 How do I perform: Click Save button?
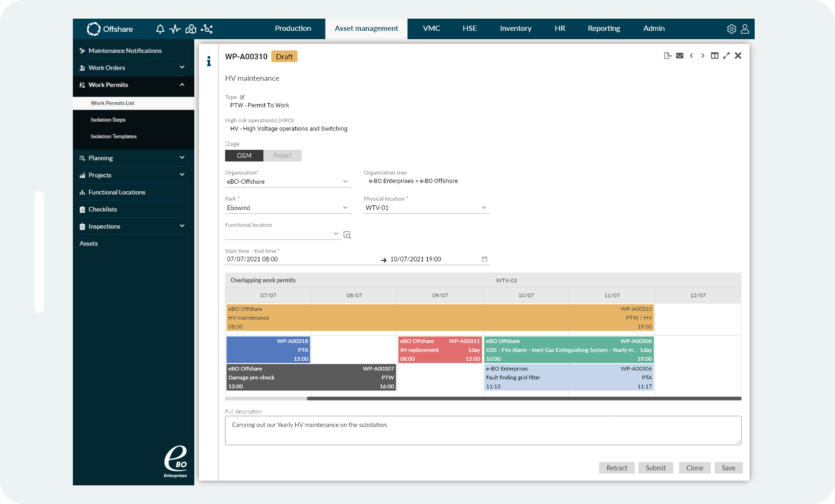click(x=729, y=468)
